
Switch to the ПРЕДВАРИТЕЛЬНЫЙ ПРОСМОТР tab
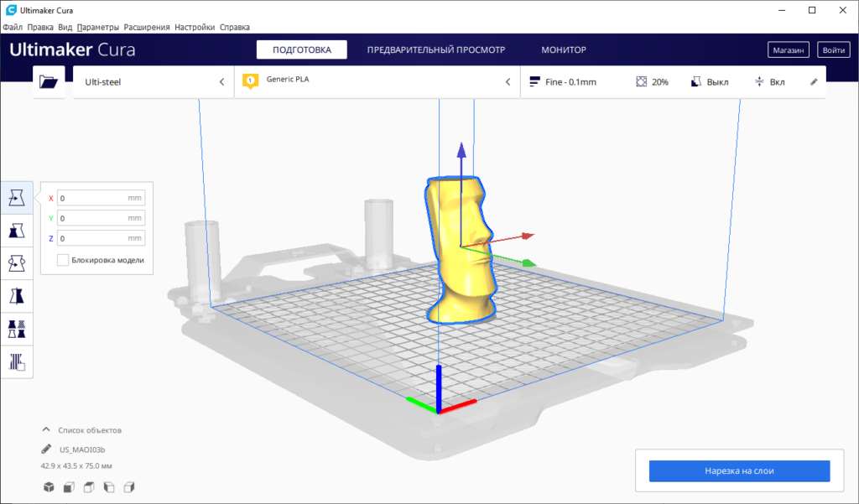435,50
